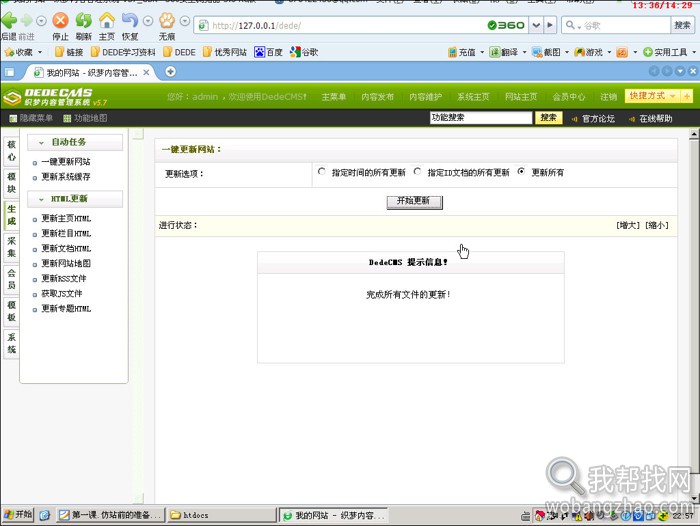This screenshot has width=700, height=526.
Task: Select the 核心 sidebar tab
Action: [12, 150]
